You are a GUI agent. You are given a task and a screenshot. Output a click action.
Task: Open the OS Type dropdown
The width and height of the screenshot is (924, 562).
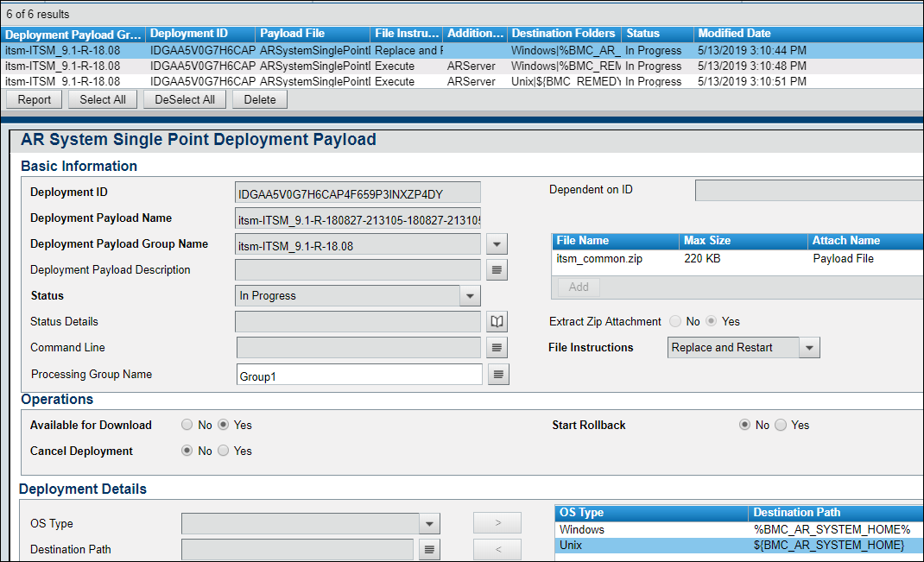429,524
